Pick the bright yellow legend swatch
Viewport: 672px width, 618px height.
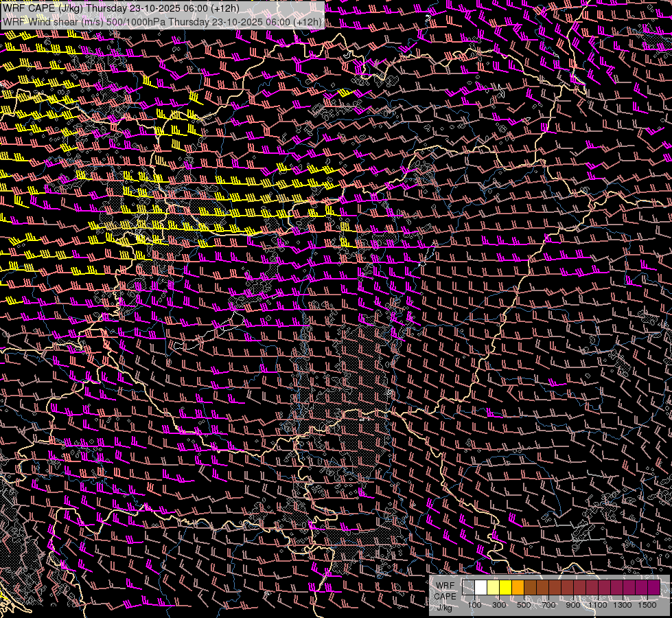tap(506, 588)
